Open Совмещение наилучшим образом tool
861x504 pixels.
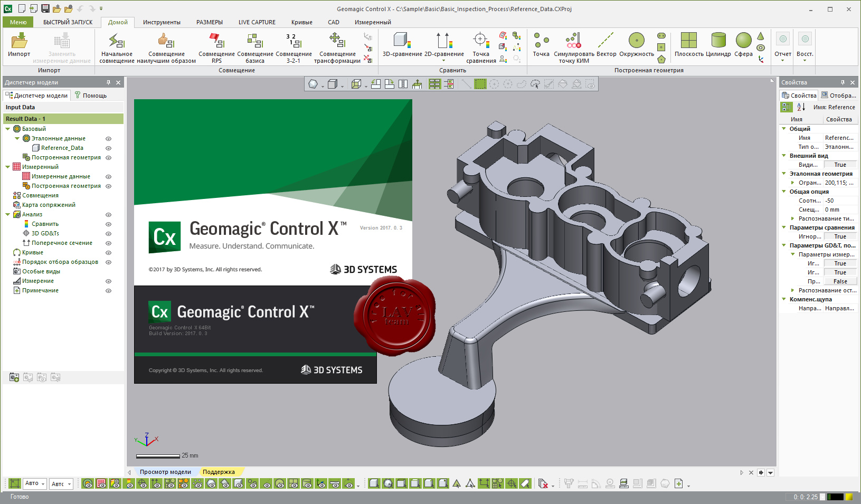point(166,47)
